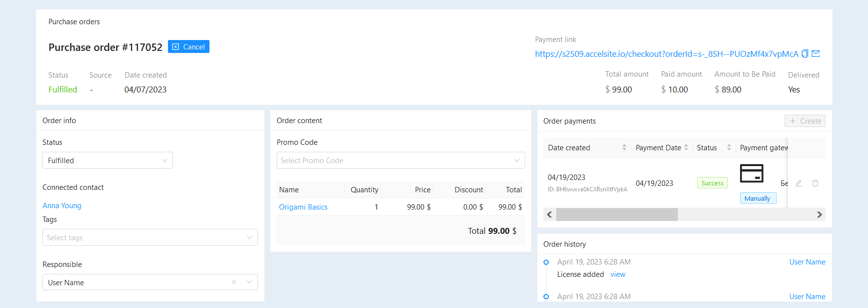The height and width of the screenshot is (308, 868).
Task: Click the green Fulfilled status text
Action: click(63, 89)
